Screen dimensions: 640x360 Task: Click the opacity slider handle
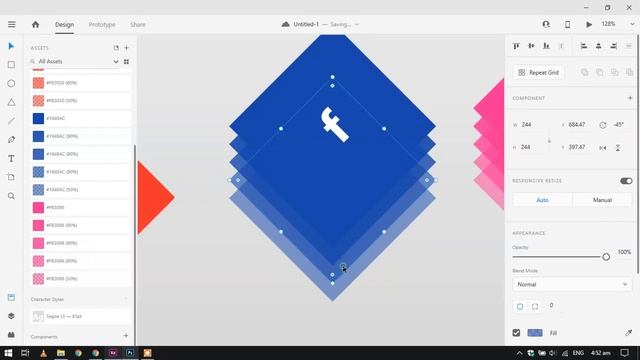[x=606, y=257]
